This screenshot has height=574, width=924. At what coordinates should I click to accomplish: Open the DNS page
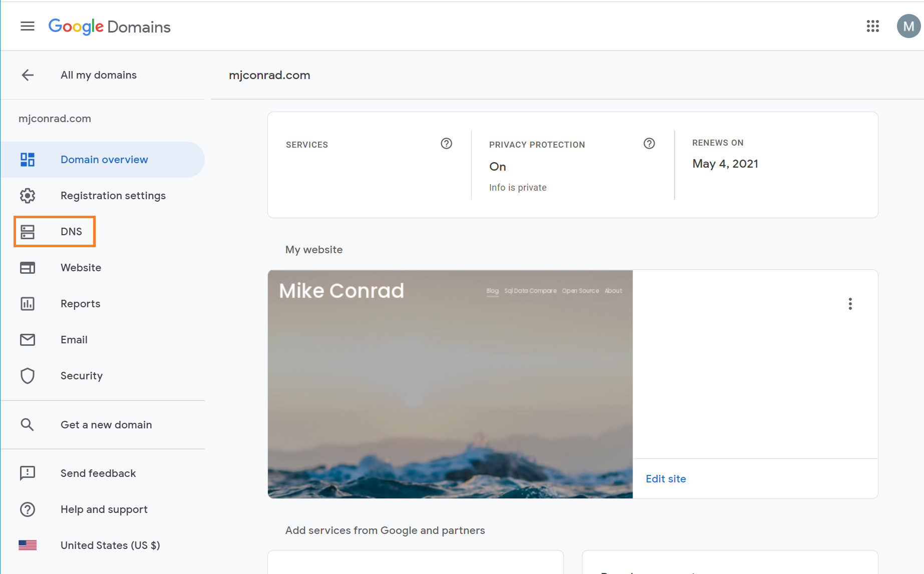coord(71,232)
